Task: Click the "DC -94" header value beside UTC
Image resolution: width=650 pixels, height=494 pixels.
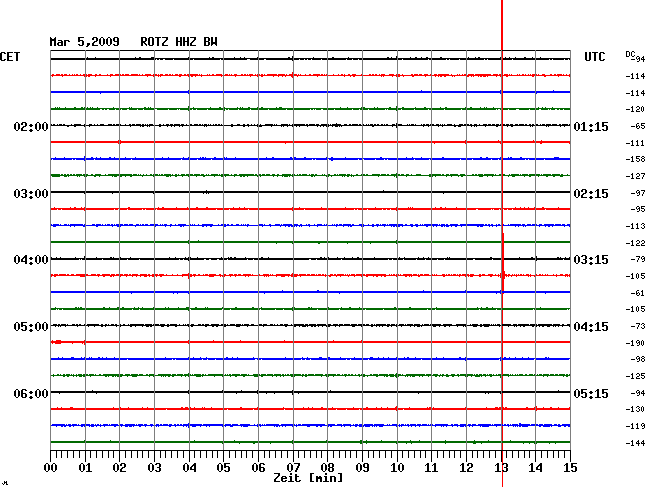Action: click(635, 56)
